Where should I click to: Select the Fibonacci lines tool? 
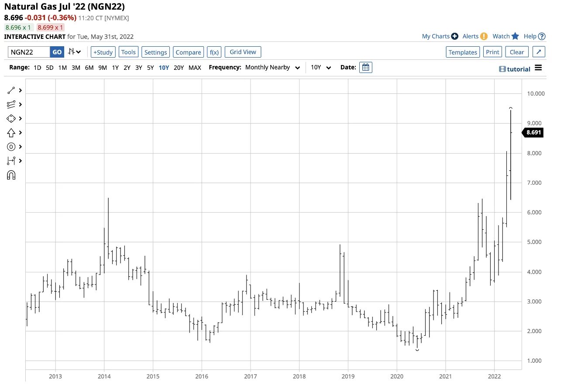click(x=11, y=105)
